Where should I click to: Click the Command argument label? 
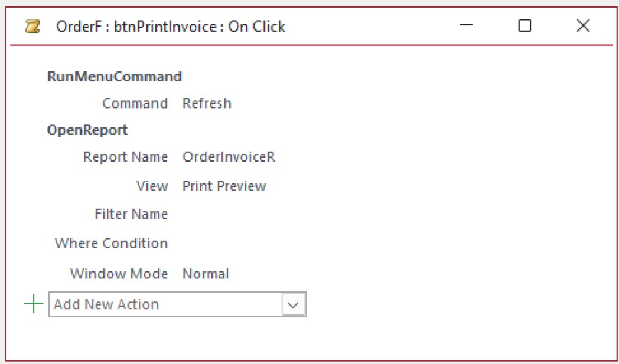(135, 103)
